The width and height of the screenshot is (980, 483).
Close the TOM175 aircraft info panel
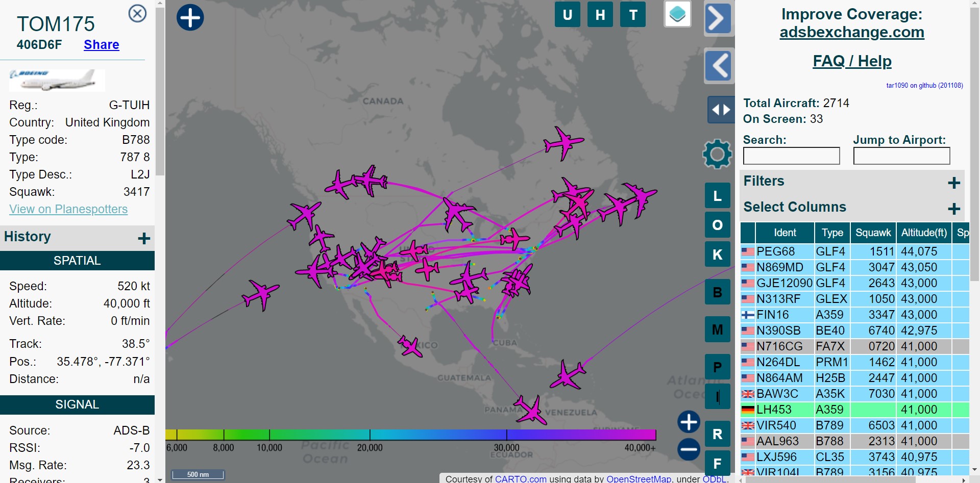(x=137, y=13)
